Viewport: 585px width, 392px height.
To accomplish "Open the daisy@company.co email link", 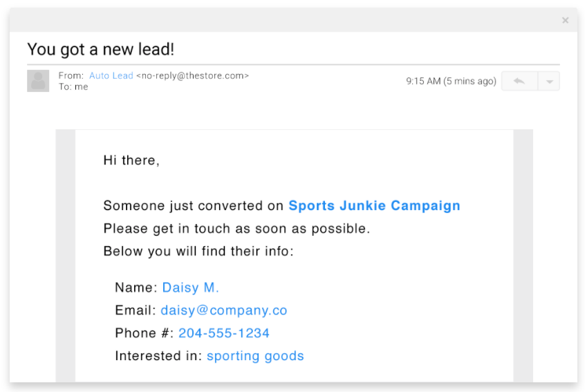I will click(224, 310).
